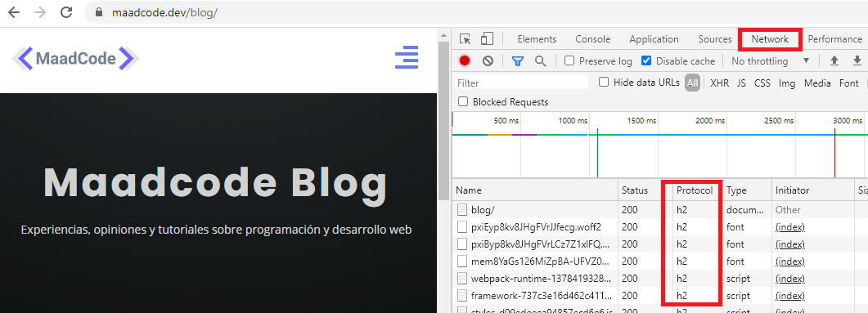Open the No throttling dropdown
Image resolution: width=868 pixels, height=313 pixels.
tap(771, 60)
